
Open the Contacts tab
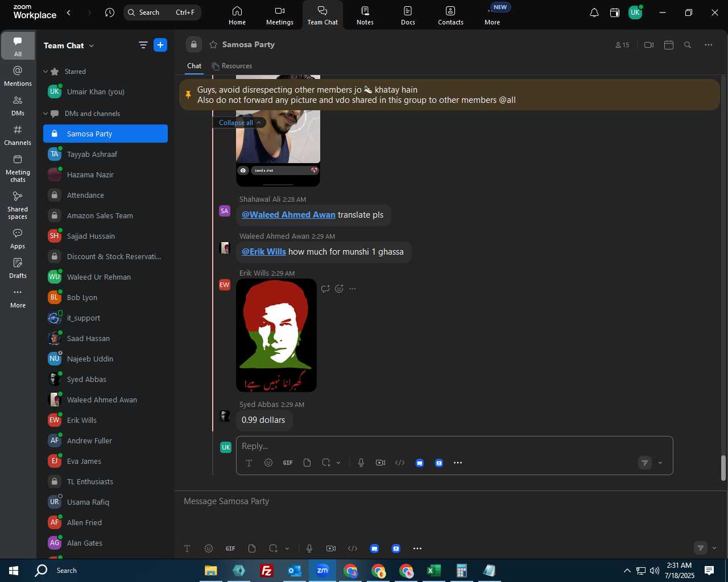point(450,15)
